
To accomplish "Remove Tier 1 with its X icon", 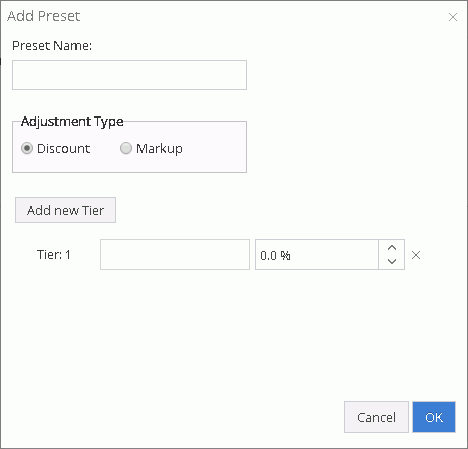I will click(416, 255).
